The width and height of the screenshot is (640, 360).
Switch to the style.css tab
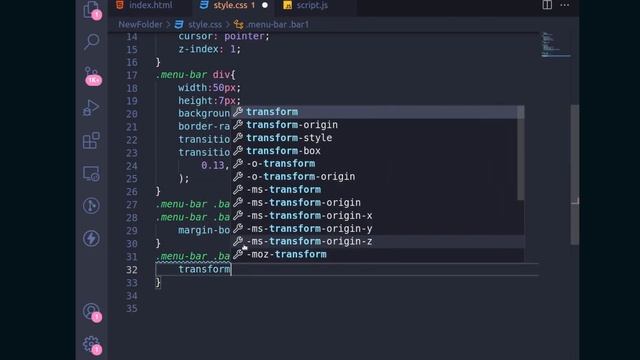[x=234, y=5]
